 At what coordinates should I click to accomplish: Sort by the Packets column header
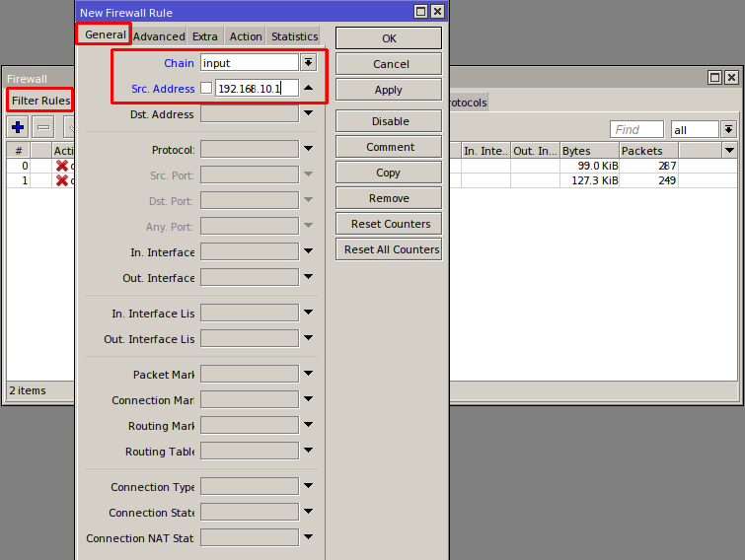coord(648,151)
